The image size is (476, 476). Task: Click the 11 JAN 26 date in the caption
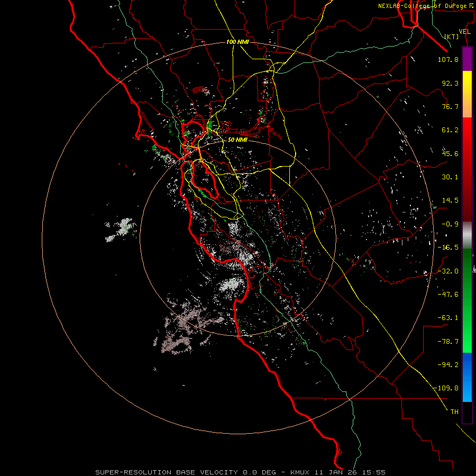pyautogui.click(x=337, y=472)
